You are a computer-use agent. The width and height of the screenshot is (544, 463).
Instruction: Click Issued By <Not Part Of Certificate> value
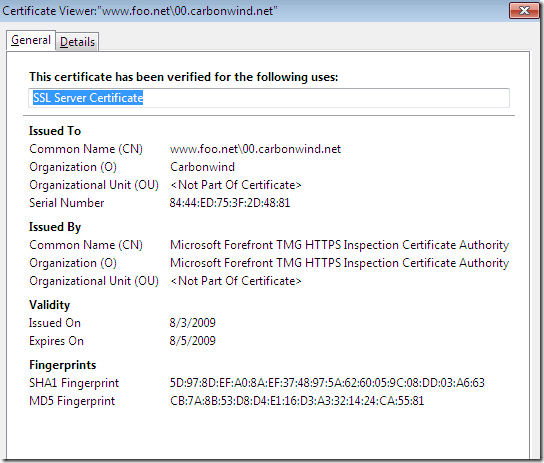236,281
